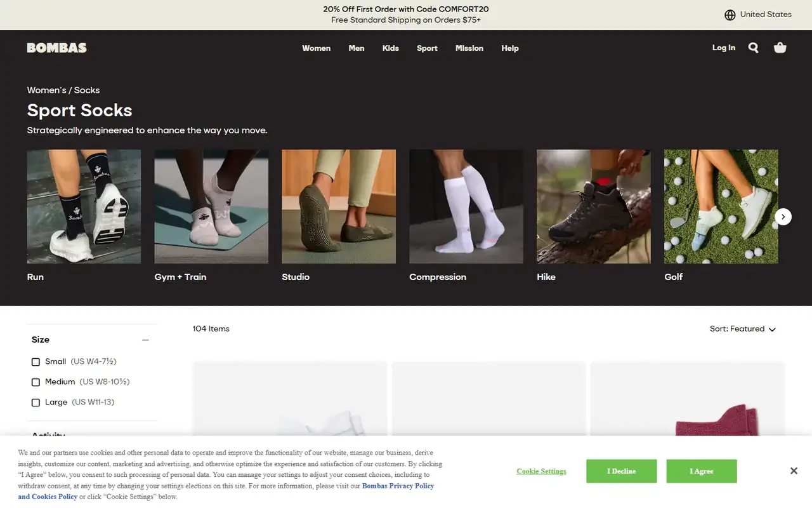Go to the Socks breadcrumb link
The width and height of the screenshot is (812, 508).
[87, 90]
